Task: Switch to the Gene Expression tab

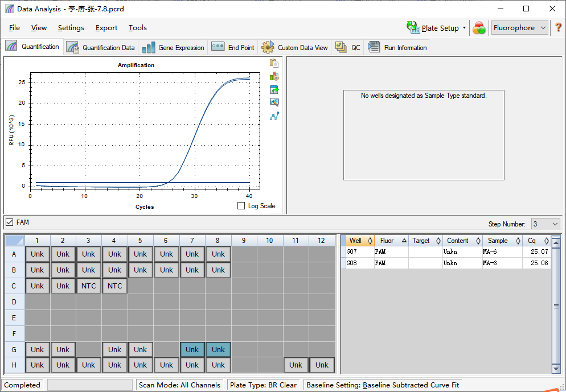Action: click(174, 47)
